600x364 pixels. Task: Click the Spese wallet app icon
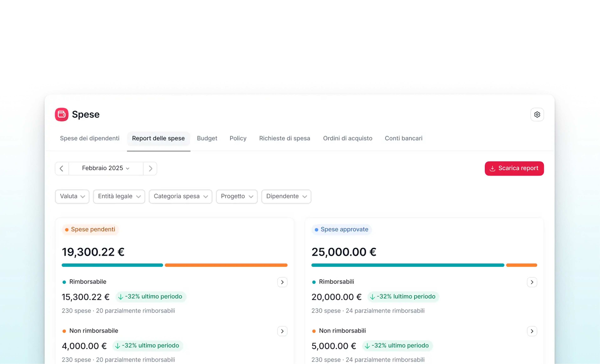(x=62, y=114)
